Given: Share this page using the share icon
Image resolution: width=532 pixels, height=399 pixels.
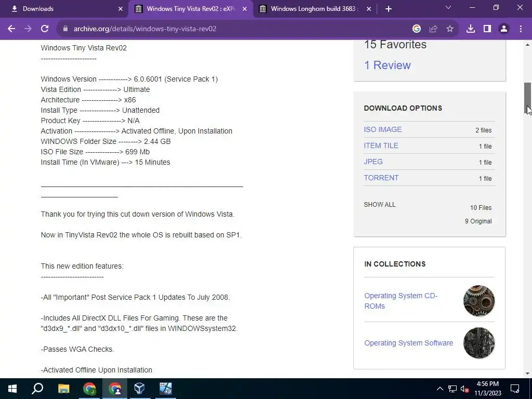Looking at the screenshot, I should coord(433,29).
